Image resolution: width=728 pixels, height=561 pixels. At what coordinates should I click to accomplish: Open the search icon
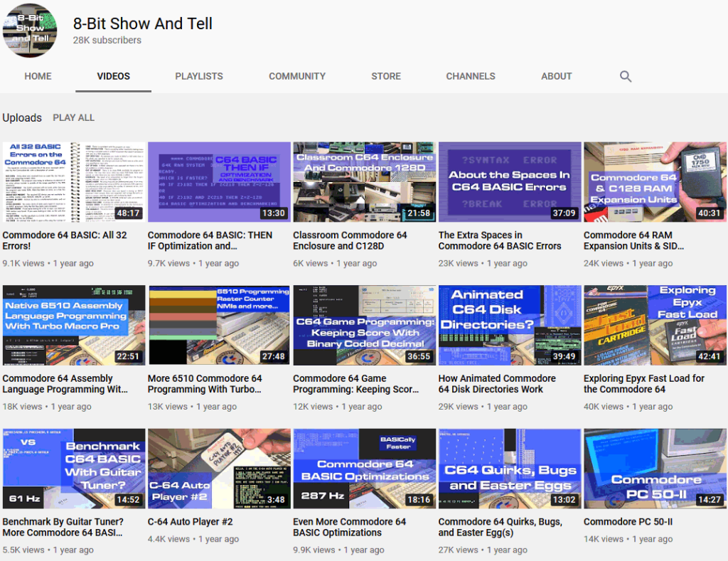[625, 76]
